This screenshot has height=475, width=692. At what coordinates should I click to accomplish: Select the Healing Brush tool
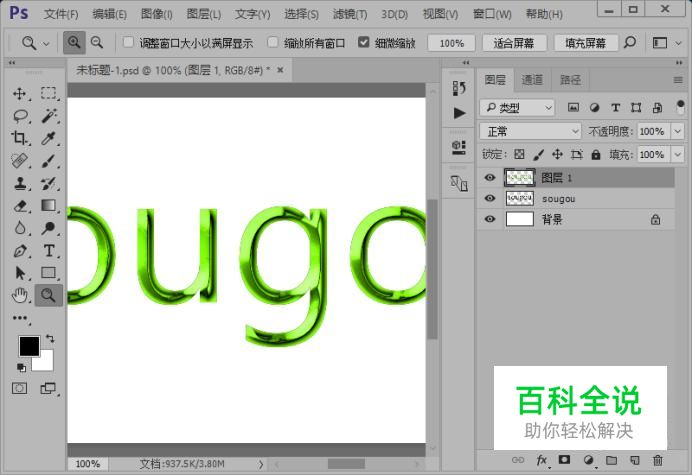(19, 161)
